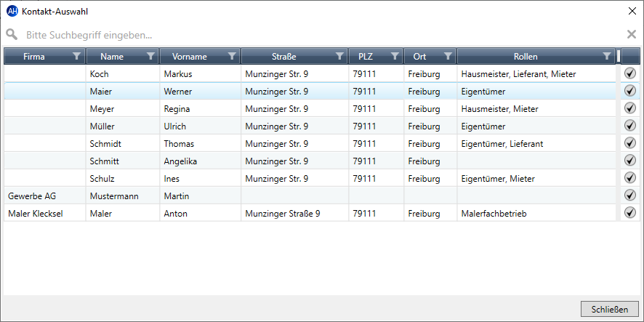Viewport: 644px width, 322px height.
Task: Select Maler Klecksel row checkmark icon
Action: (629, 213)
